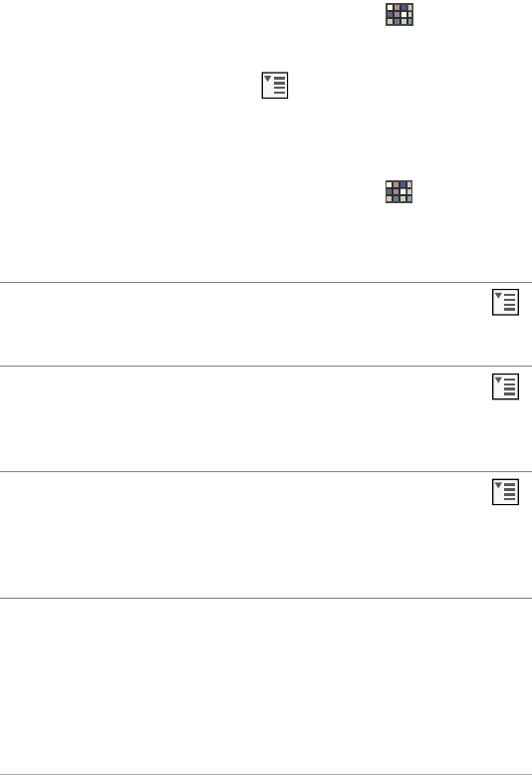This screenshot has width=532, height=775.
Task: Expand the menu of the first divided section
Action: 506,302
